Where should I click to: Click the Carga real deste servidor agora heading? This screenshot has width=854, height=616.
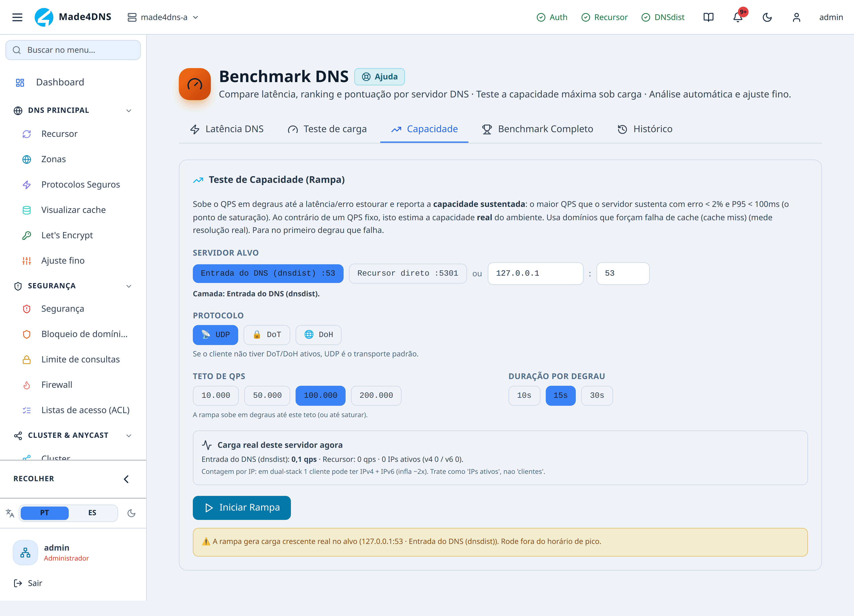click(280, 445)
